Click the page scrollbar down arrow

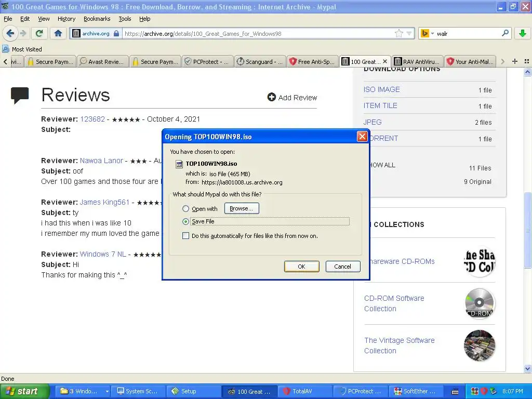coord(527,368)
